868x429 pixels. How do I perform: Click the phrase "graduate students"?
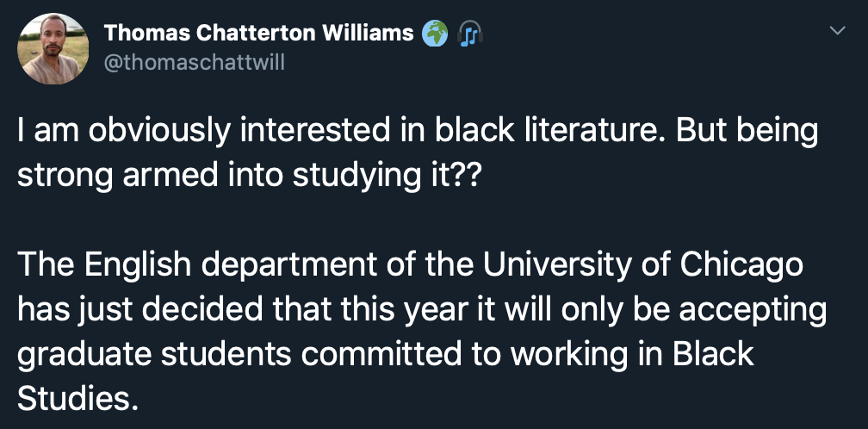(154, 354)
